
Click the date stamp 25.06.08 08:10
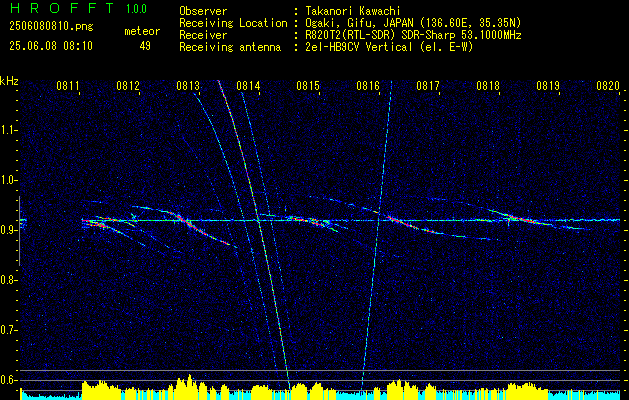(x=51, y=46)
